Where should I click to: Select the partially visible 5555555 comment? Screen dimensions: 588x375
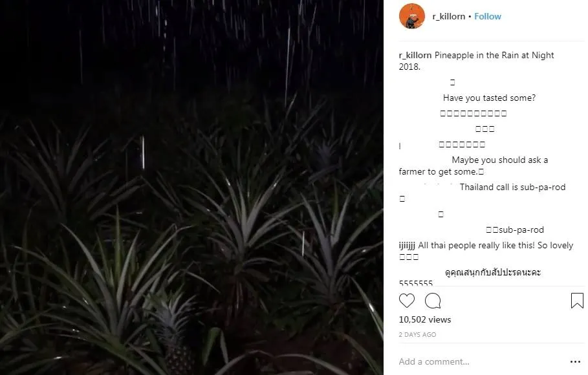point(415,283)
